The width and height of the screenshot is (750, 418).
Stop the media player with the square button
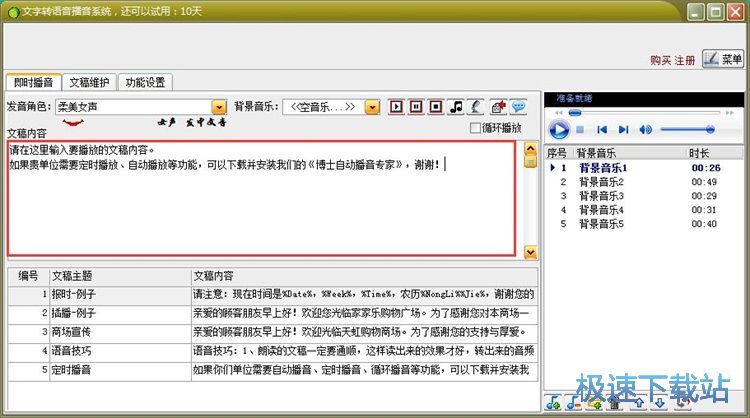pyautogui.click(x=580, y=130)
